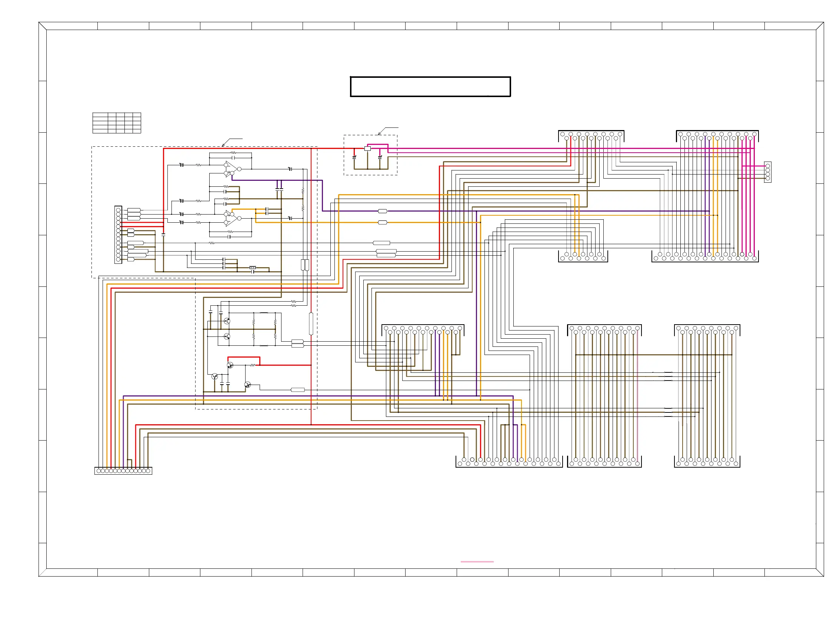
Task: Select the four-pin connector at far right edge
Action: click(x=767, y=172)
